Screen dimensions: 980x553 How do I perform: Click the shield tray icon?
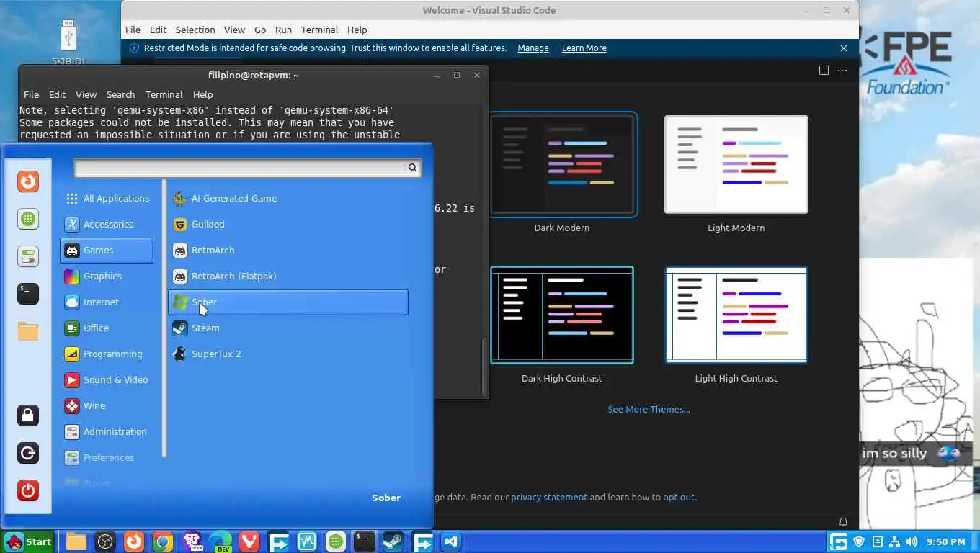(859, 542)
